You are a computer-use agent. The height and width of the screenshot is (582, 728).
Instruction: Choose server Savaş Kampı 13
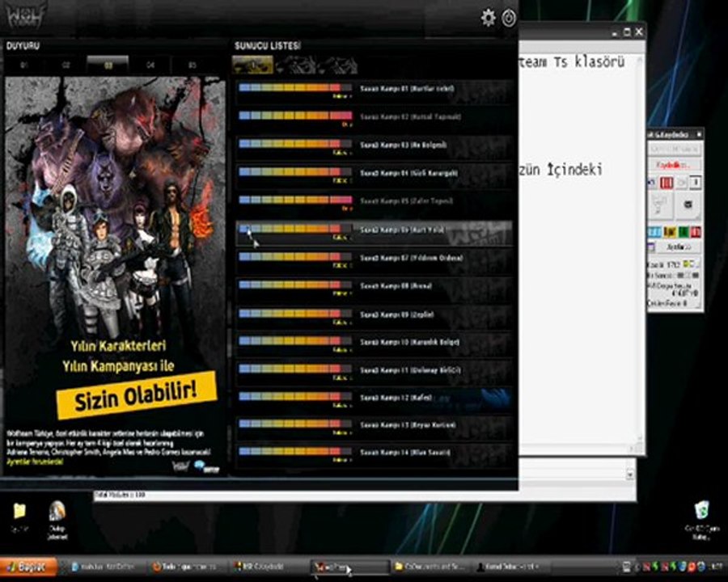pyautogui.click(x=375, y=428)
